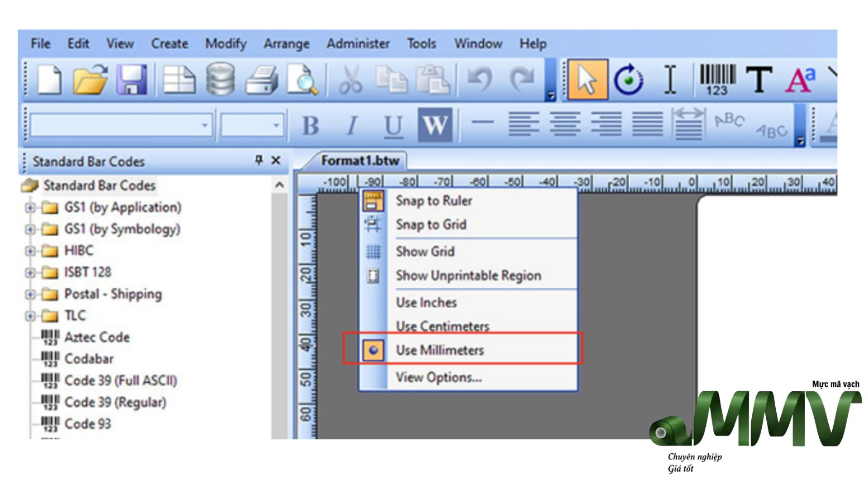This screenshot has height=488, width=868.
Task: Open the Arrange menu
Action: click(287, 44)
